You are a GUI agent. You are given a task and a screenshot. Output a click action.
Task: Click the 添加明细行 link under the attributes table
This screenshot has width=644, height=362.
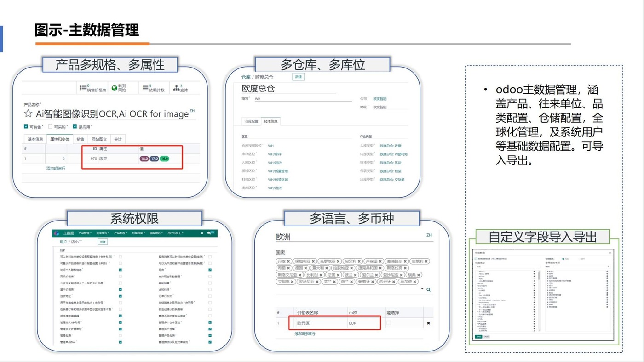56,169
